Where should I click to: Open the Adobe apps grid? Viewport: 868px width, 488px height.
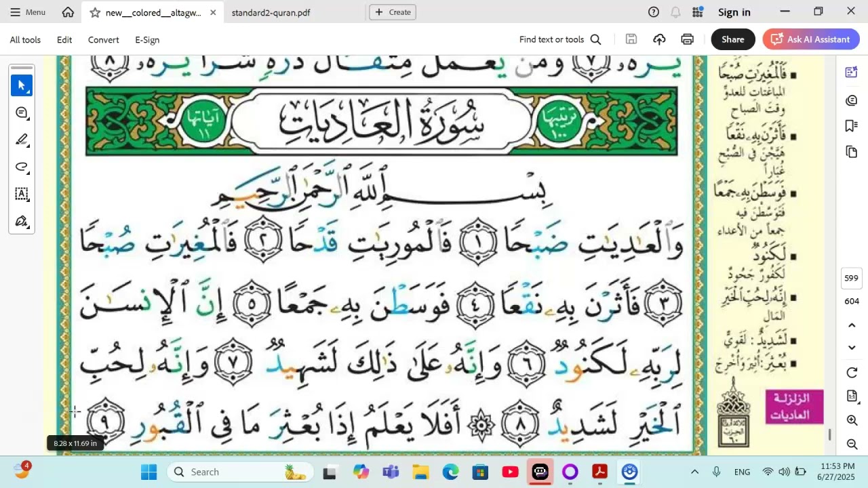pos(698,12)
